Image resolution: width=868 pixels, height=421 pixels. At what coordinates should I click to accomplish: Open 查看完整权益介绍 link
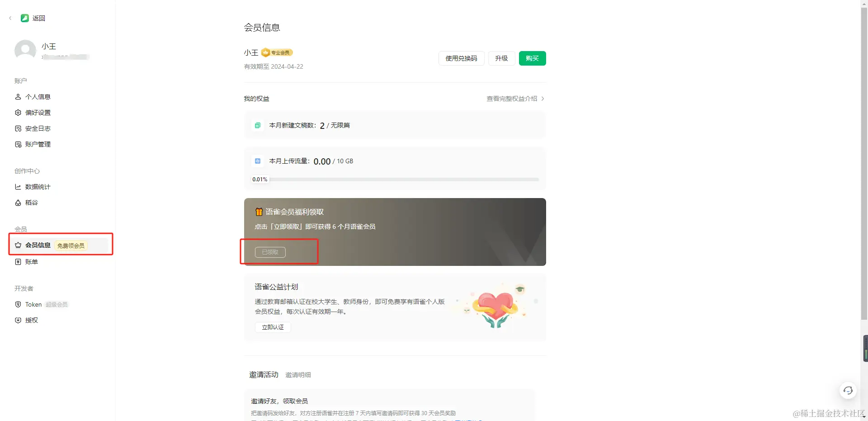pos(512,99)
